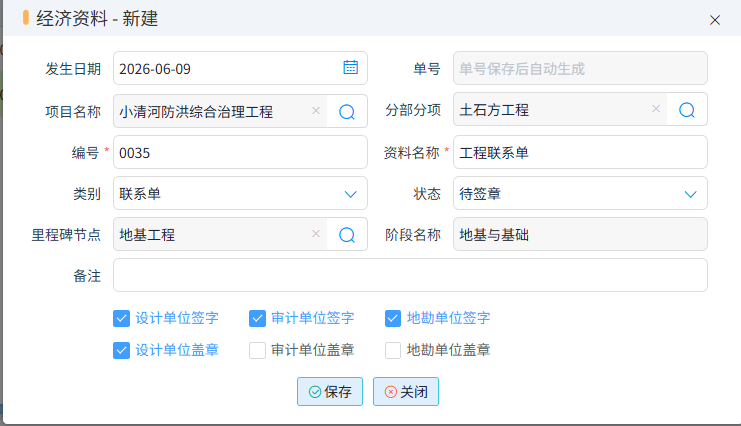Expand the 类别 dropdown

click(350, 194)
